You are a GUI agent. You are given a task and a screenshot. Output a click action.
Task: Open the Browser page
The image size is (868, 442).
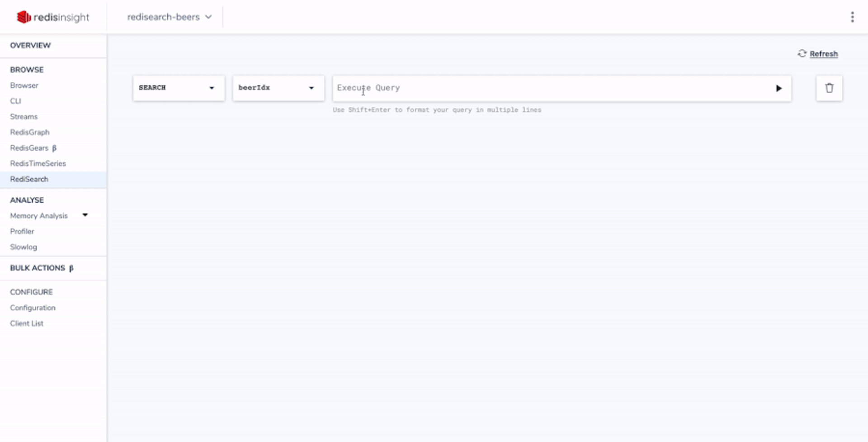(24, 85)
